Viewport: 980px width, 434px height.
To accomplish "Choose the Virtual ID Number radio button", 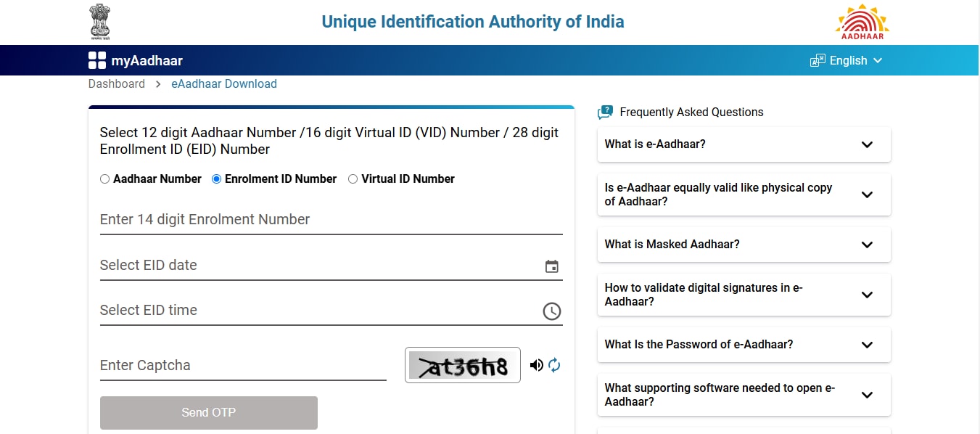I will 353,179.
